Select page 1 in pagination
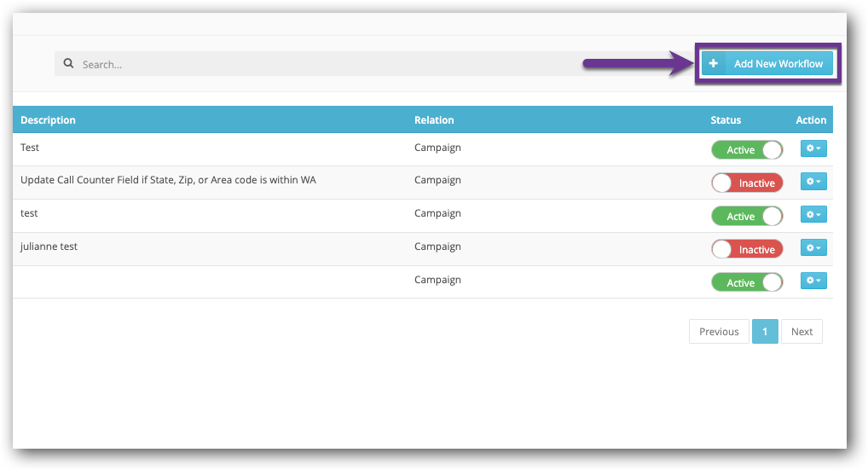 [x=765, y=332]
